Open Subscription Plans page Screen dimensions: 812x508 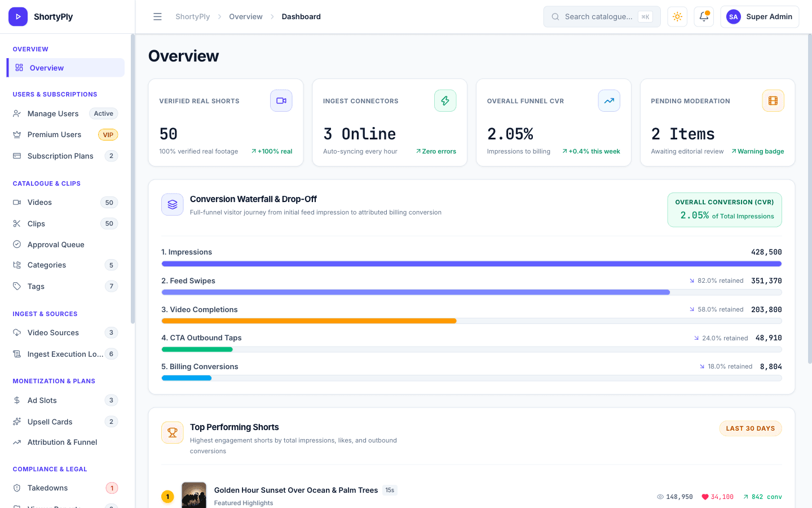[x=65, y=156]
